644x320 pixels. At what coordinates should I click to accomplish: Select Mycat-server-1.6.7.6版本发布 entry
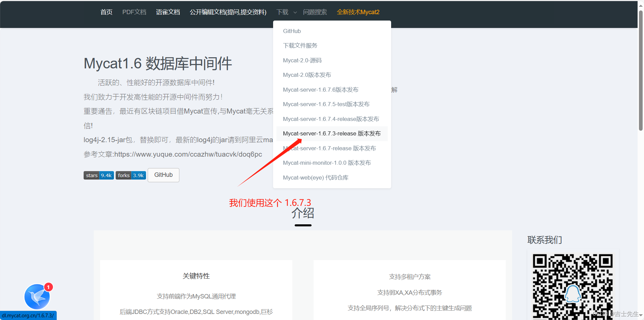[x=332, y=90]
